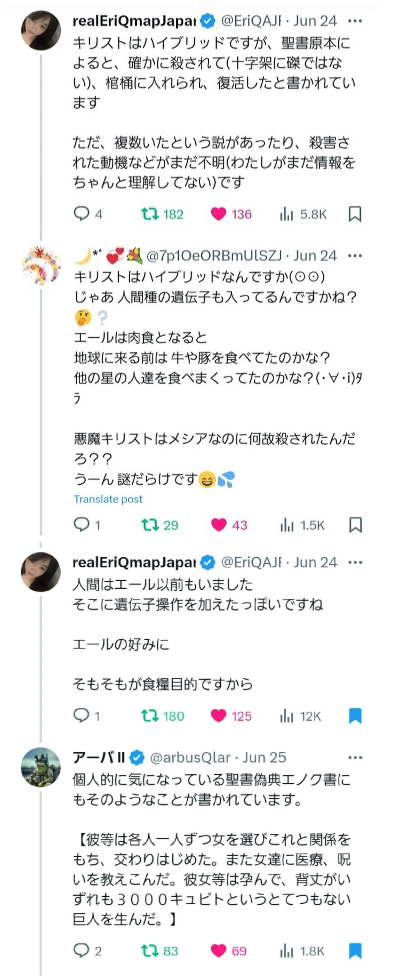This screenshot has height=980, width=398.
Task: Like the post with 69 likes
Action: 219,951
